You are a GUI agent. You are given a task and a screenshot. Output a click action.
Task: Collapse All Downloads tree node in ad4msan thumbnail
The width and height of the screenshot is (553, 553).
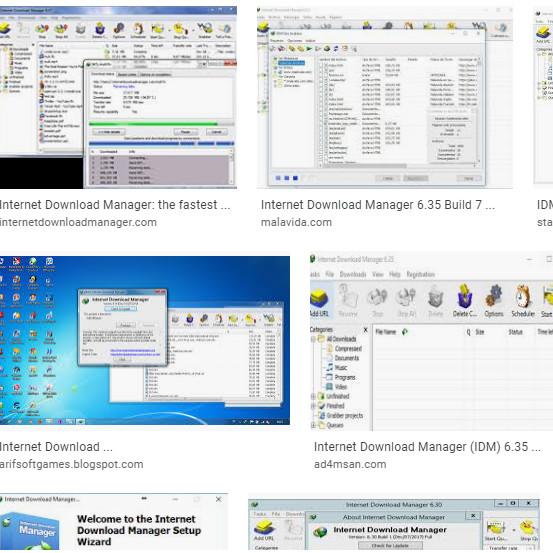click(313, 339)
